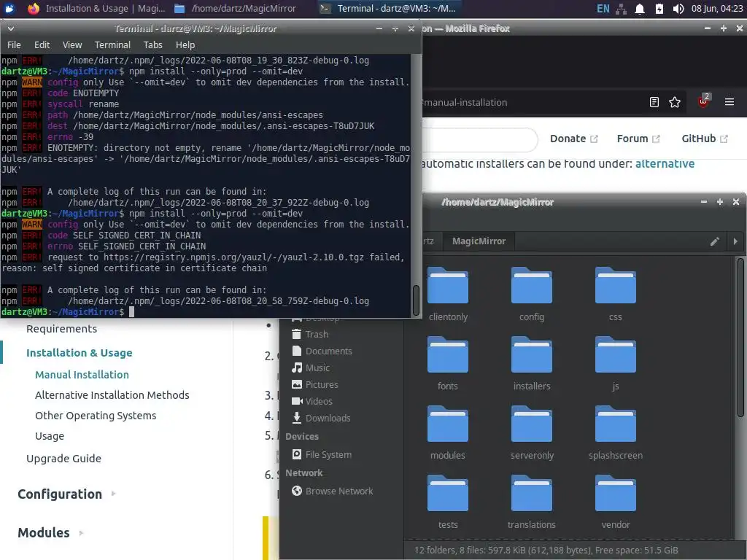Image resolution: width=747 pixels, height=560 pixels.
Task: Click the Donate link
Action: [573, 139]
